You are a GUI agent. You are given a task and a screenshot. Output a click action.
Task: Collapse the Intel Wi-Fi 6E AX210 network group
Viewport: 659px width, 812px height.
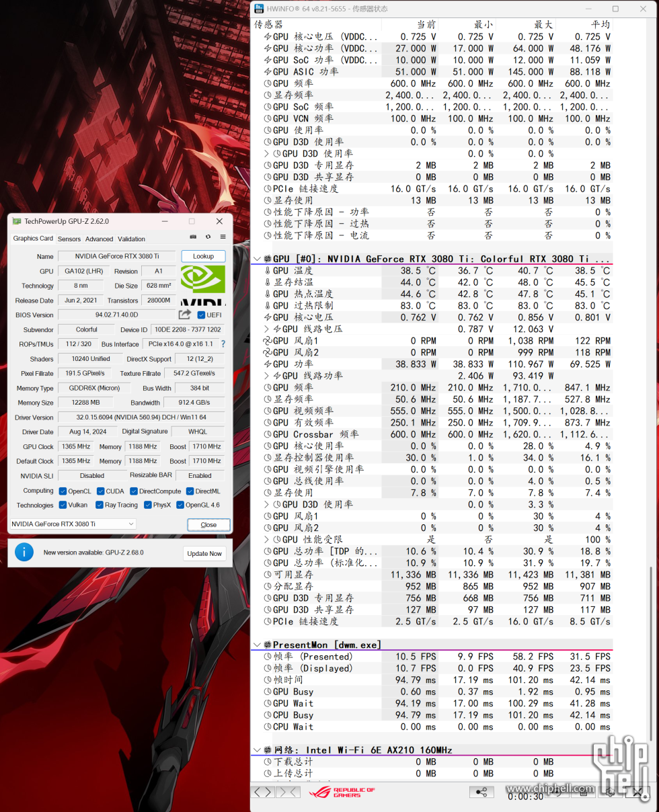click(x=257, y=750)
